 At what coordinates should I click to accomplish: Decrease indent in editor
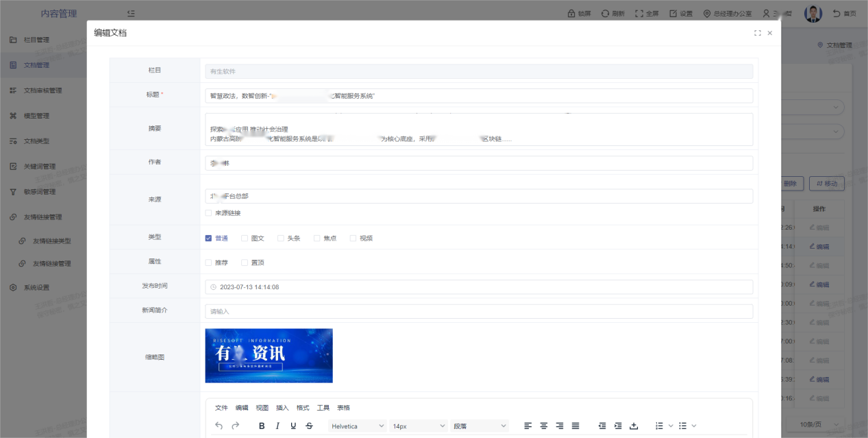tap(602, 426)
